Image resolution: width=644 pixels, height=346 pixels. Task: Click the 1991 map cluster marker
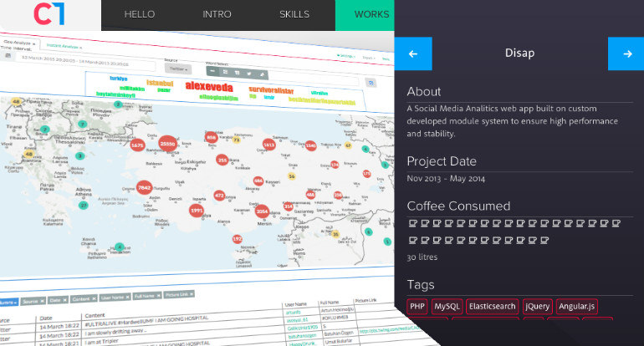197,211
